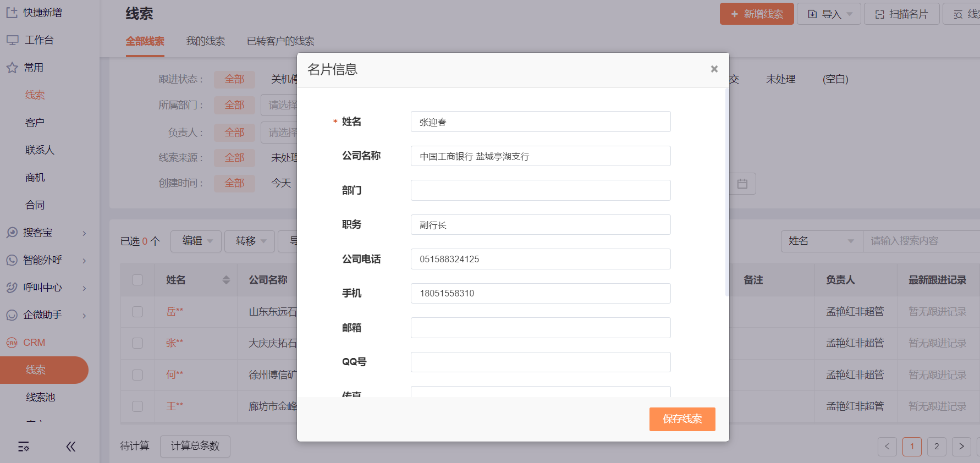This screenshot has height=463, width=980.
Task: Select 线索 under 常用 menu
Action: [35, 95]
